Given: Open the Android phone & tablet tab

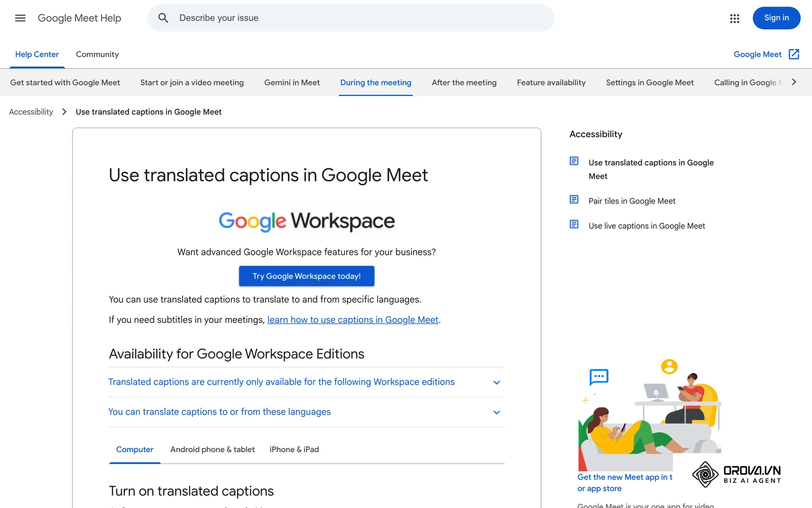Looking at the screenshot, I should point(213,450).
